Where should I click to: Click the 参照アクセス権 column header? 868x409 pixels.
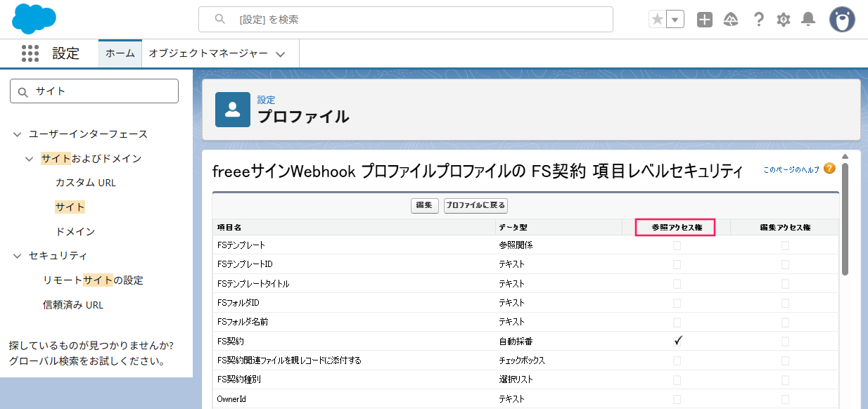[677, 227]
